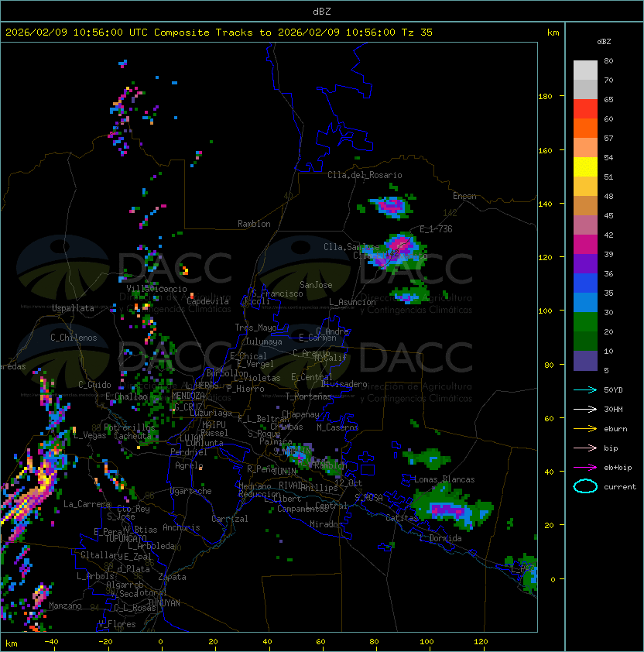Select the yellow eburn arrow icon
The width and height of the screenshot is (644, 652).
click(585, 429)
